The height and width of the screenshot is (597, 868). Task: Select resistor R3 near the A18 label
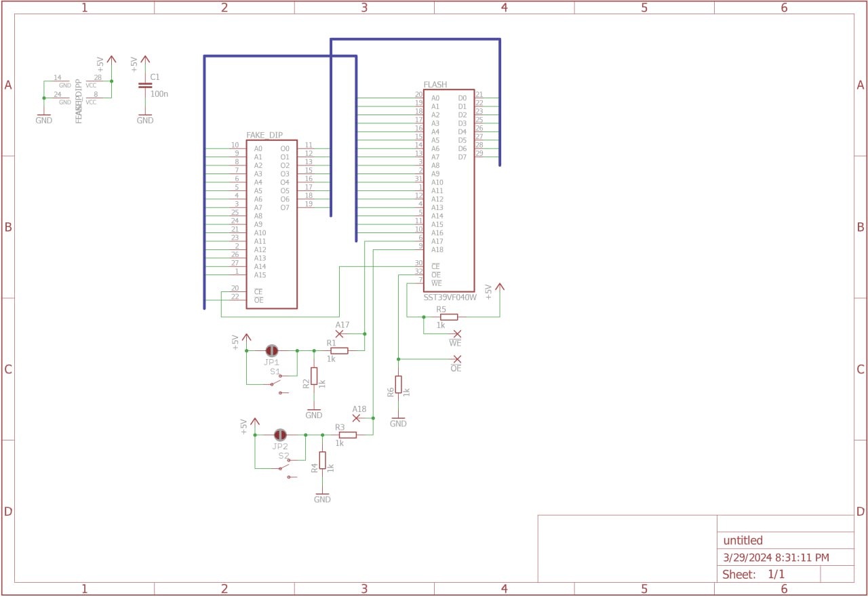point(347,435)
